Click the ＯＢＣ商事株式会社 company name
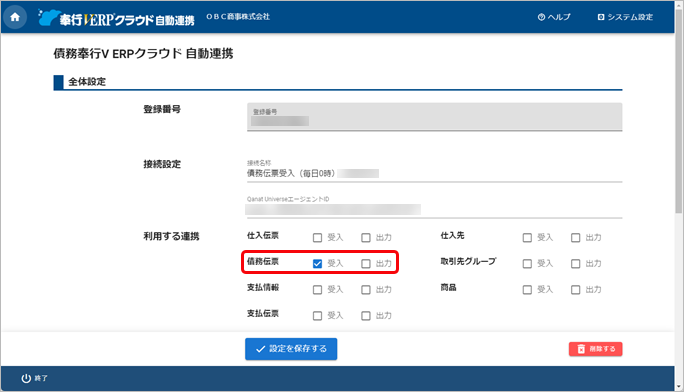The height and width of the screenshot is (392, 684). tap(238, 17)
